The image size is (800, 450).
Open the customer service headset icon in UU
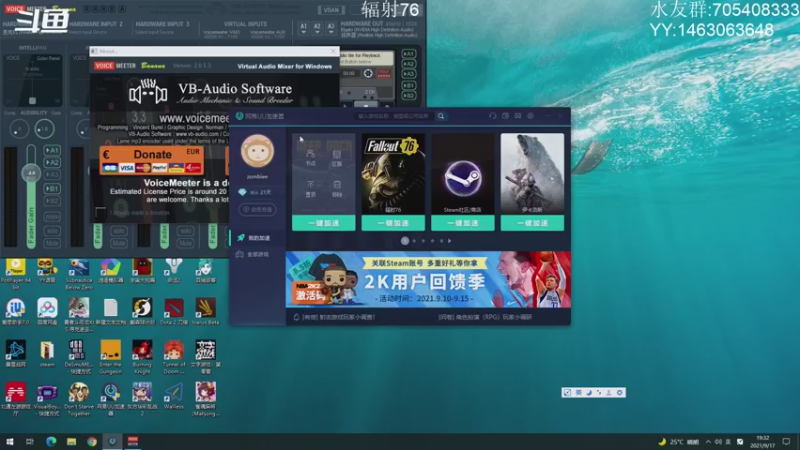coord(492,116)
